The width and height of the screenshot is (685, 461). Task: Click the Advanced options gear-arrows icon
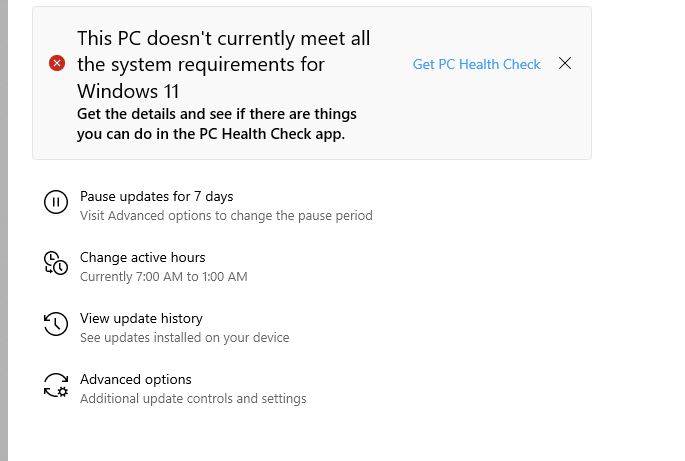point(55,386)
